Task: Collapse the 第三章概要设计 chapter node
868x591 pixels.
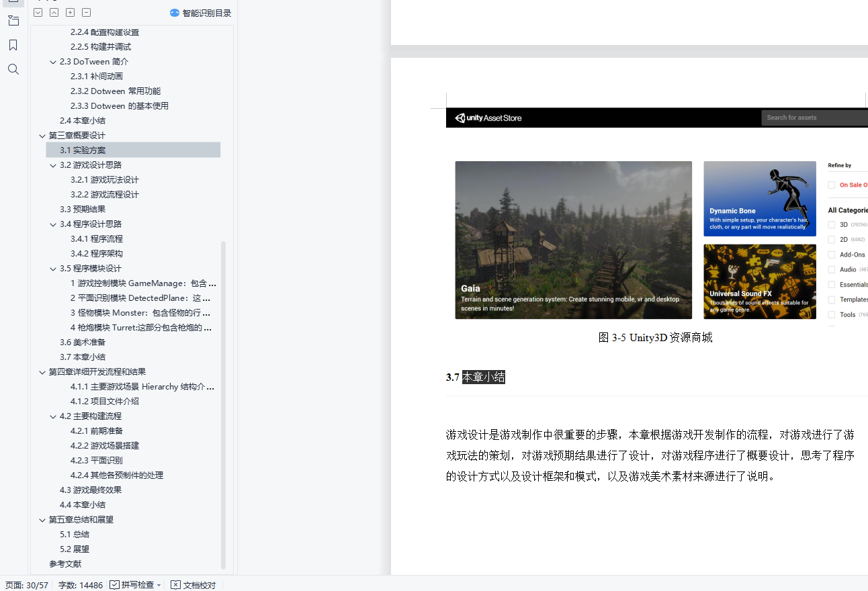Action: tap(42, 136)
